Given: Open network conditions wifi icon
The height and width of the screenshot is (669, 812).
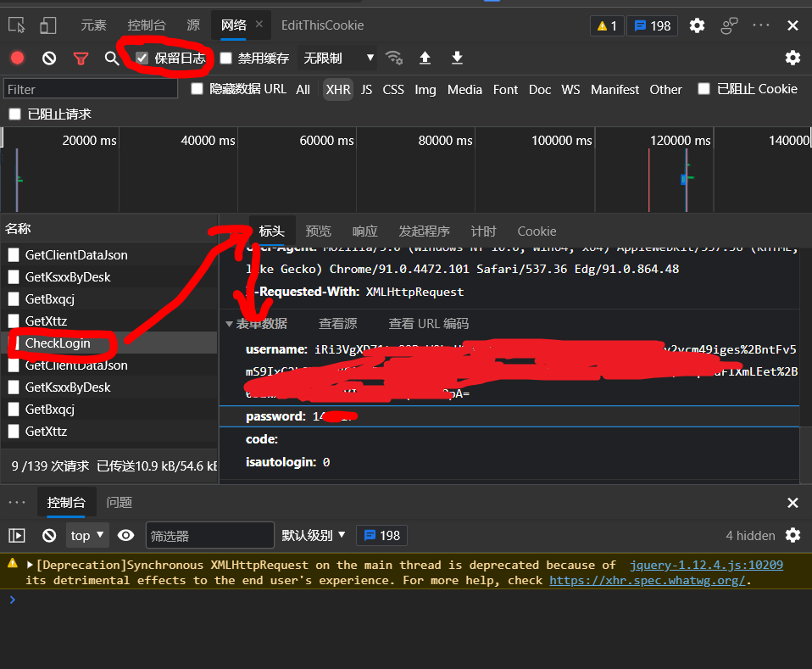Looking at the screenshot, I should [x=394, y=58].
